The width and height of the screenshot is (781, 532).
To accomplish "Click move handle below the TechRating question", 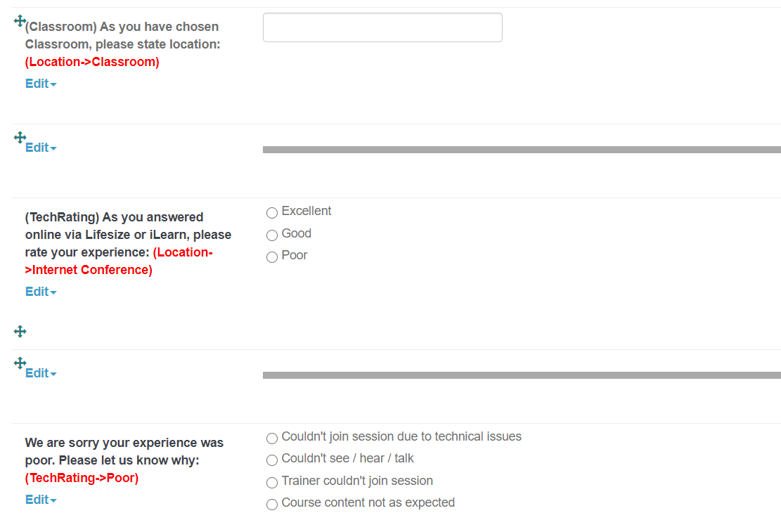I will point(20,331).
